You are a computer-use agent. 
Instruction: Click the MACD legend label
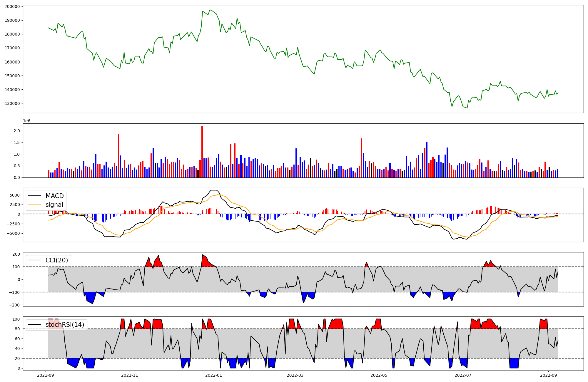(x=54, y=196)
